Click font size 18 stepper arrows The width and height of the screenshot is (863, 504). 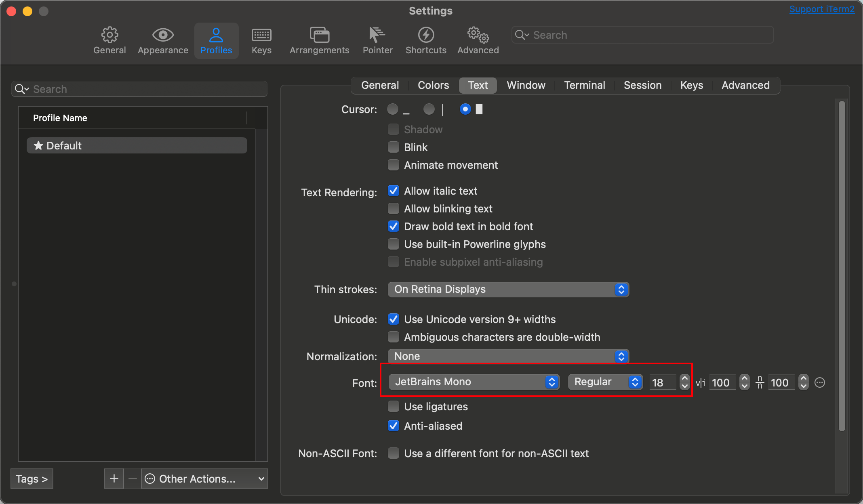point(684,382)
